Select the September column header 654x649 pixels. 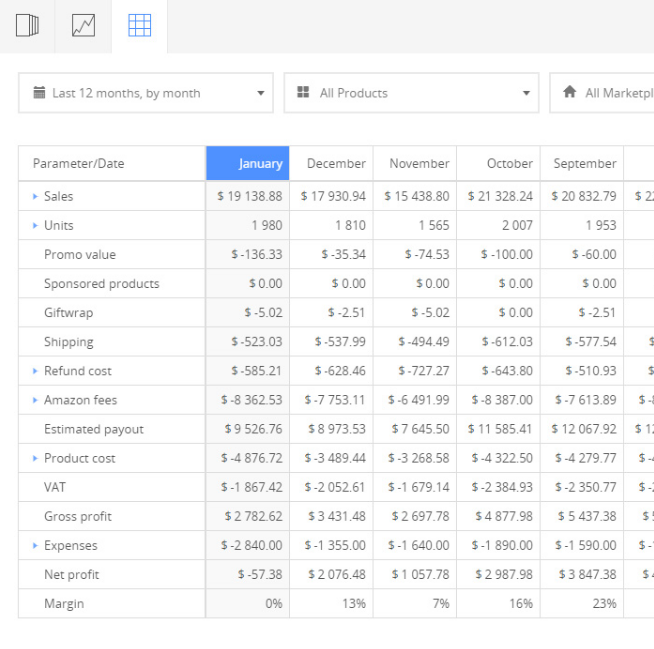pos(582,163)
